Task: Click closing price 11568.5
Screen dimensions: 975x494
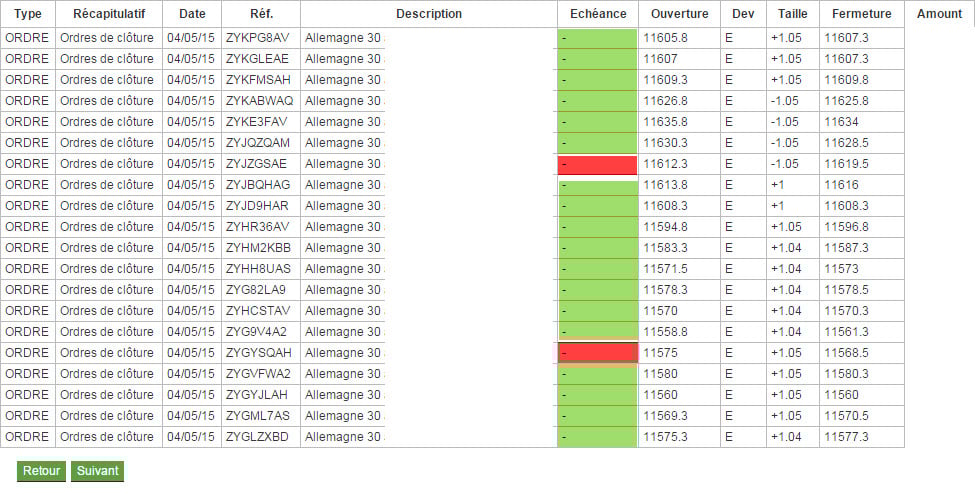Action: [x=846, y=353]
